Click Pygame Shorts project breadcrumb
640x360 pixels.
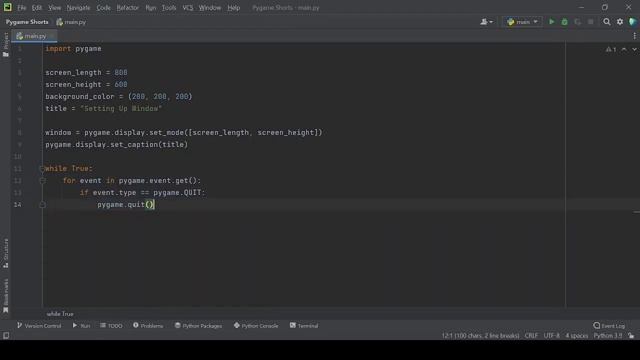(27, 22)
